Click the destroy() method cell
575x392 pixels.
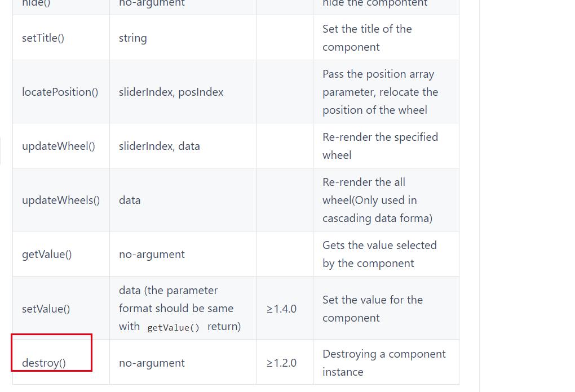point(44,363)
